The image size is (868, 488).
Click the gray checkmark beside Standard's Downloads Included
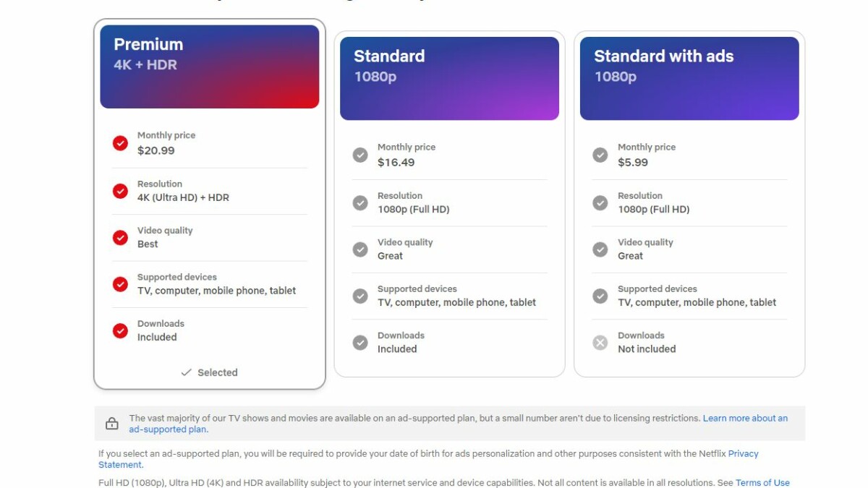point(360,343)
